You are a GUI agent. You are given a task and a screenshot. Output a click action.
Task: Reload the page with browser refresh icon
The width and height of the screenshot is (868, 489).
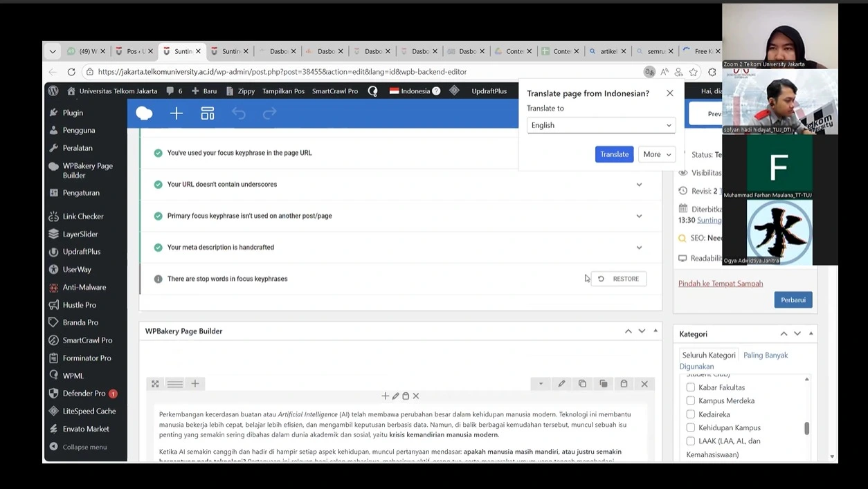point(71,72)
